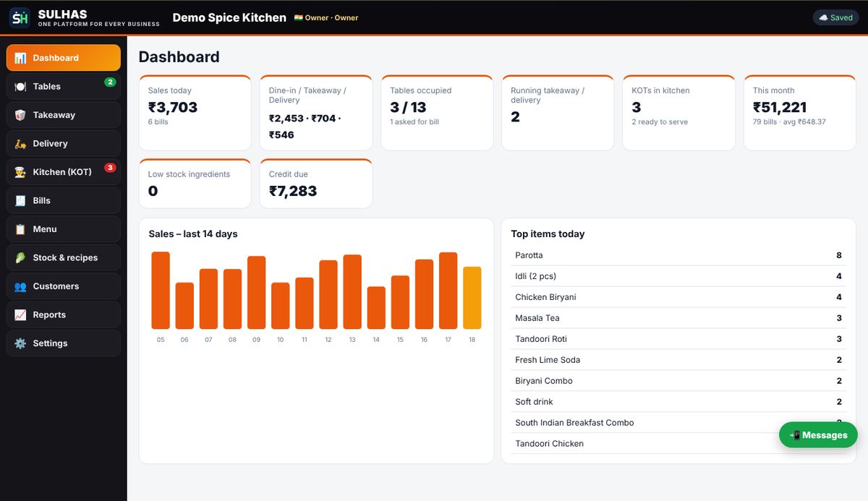Image resolution: width=868 pixels, height=501 pixels.
Task: Click the red Kitchen badge showing 3
Action: pyautogui.click(x=110, y=168)
